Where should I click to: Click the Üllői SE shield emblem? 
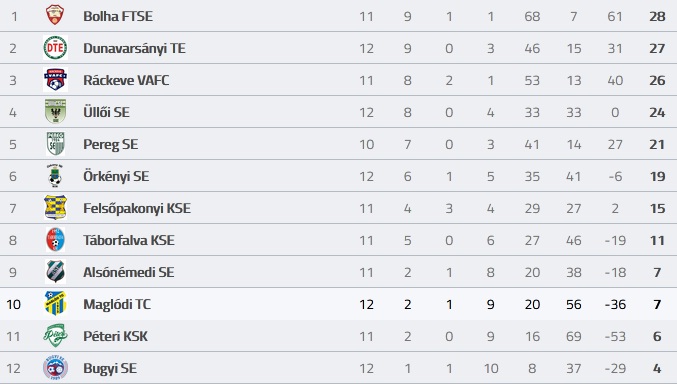point(55,111)
